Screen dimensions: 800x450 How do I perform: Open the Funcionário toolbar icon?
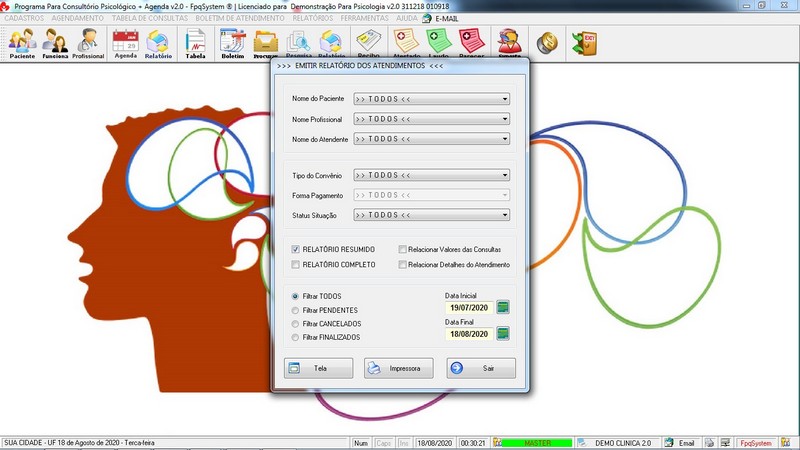point(55,43)
